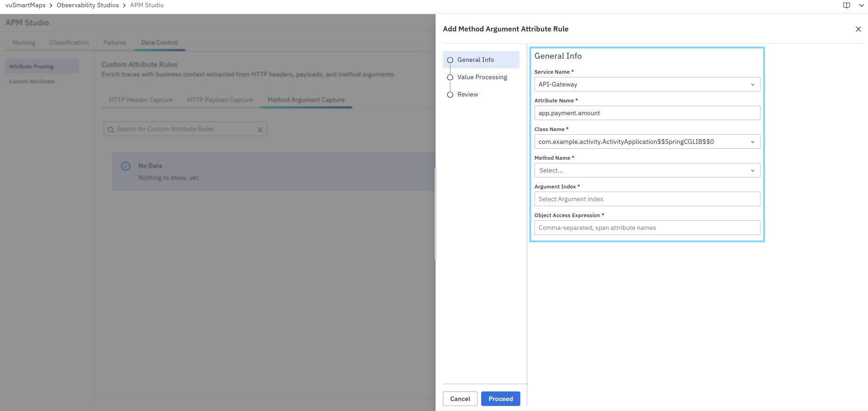This screenshot has height=411, width=868.
Task: Switch to HTTP Payload Capture tab
Action: tap(220, 100)
